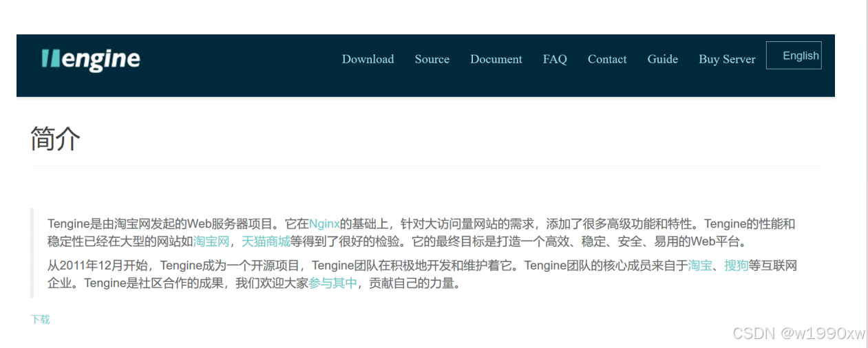
Task: Select the 简介 heading text
Action: coord(55,138)
